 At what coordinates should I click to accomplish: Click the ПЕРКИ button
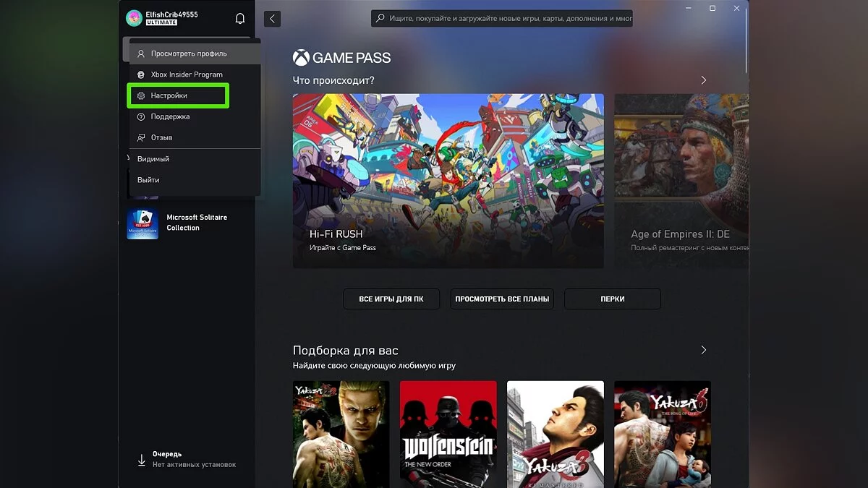(612, 299)
